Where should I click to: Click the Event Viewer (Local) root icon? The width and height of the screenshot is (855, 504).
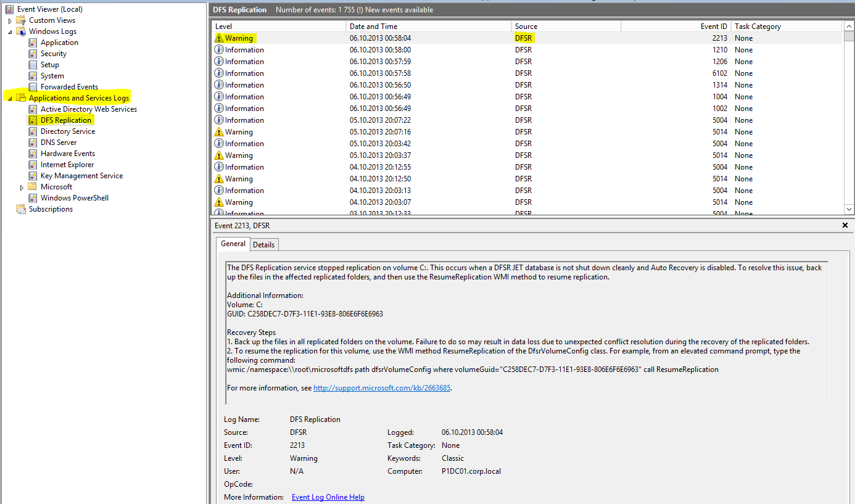tap(9, 9)
